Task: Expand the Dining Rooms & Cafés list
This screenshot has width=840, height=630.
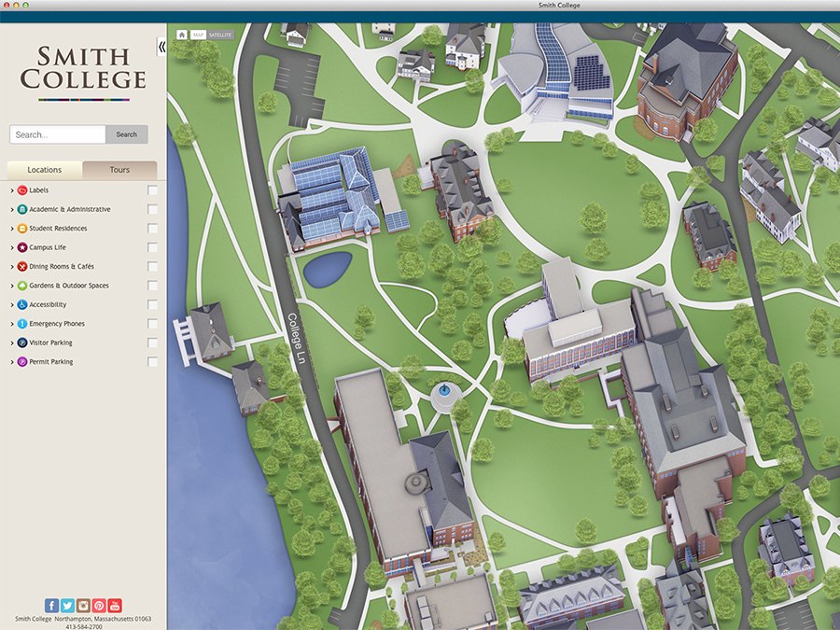Action: pos(12,267)
